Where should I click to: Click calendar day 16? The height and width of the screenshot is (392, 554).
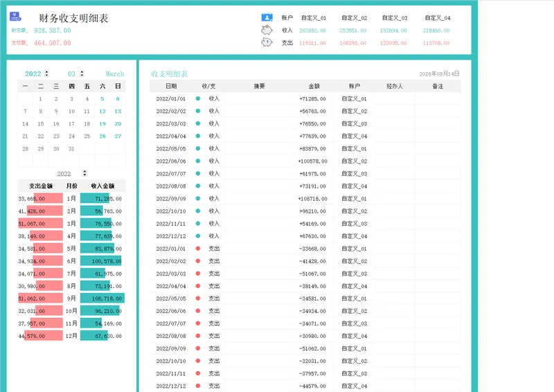[56, 124]
